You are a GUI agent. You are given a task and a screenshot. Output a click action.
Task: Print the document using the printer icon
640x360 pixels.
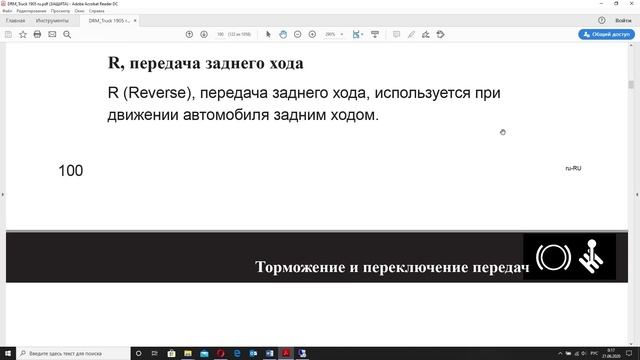pyautogui.click(x=37, y=34)
